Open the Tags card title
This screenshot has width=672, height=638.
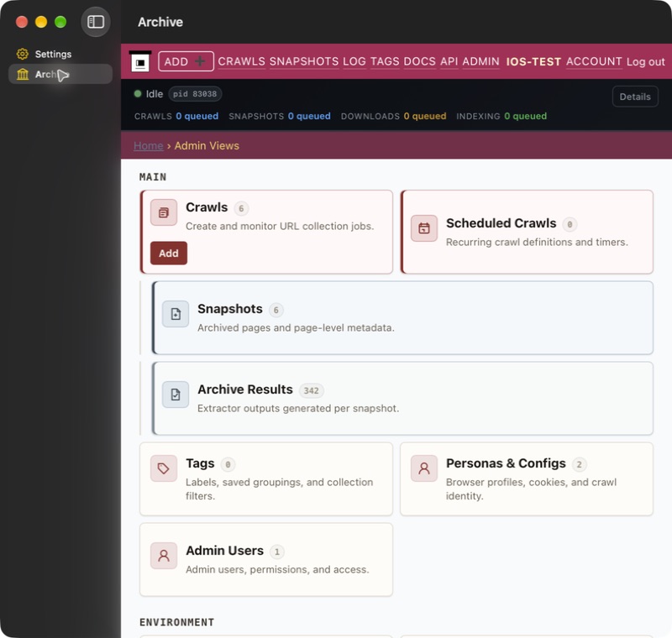pyautogui.click(x=200, y=463)
